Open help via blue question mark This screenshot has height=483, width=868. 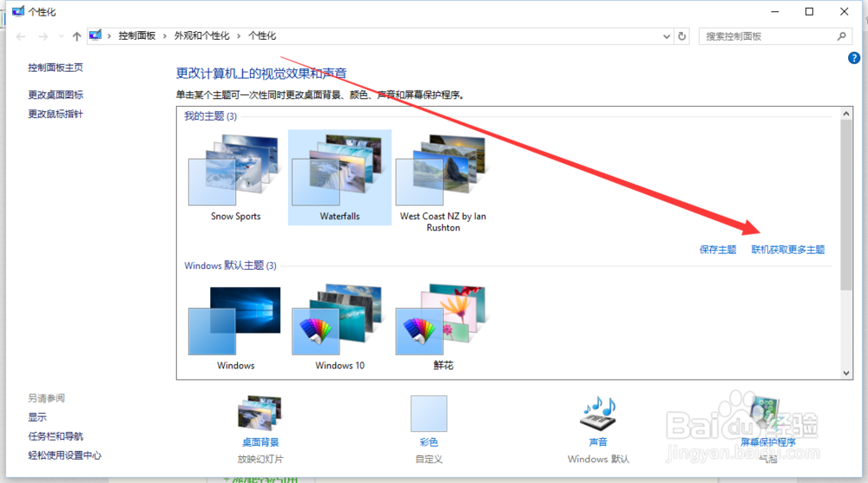coord(853,58)
